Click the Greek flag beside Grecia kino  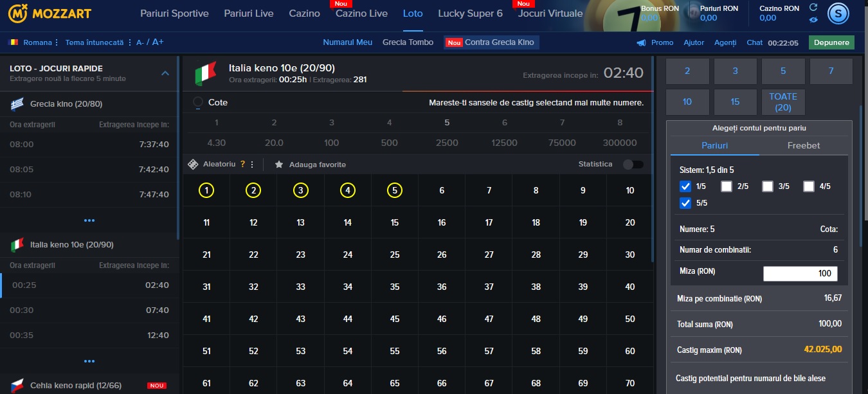coord(18,104)
